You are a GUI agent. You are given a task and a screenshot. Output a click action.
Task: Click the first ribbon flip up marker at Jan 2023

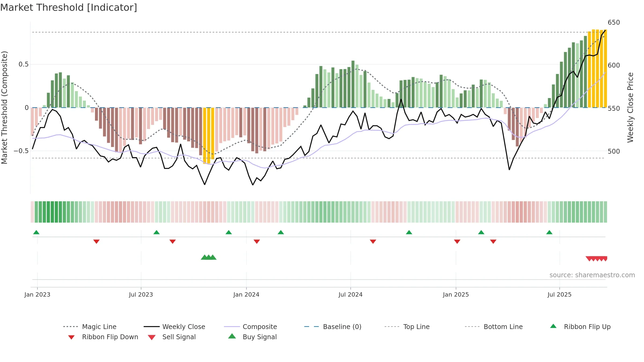[x=36, y=232]
